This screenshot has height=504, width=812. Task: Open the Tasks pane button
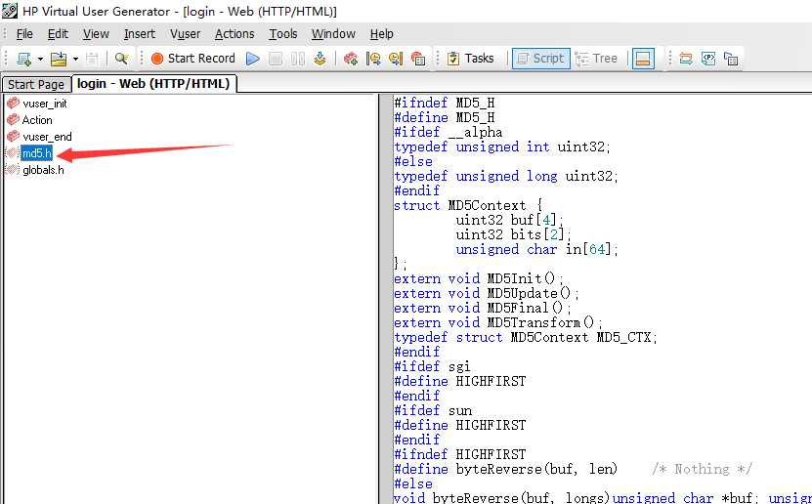(470, 59)
